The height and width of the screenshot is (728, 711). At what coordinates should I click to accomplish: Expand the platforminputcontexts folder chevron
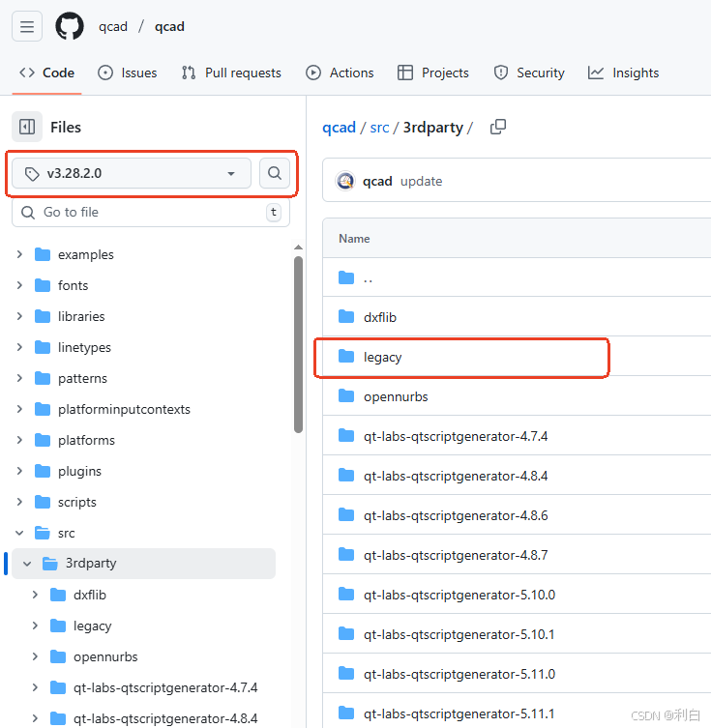[x=19, y=409]
